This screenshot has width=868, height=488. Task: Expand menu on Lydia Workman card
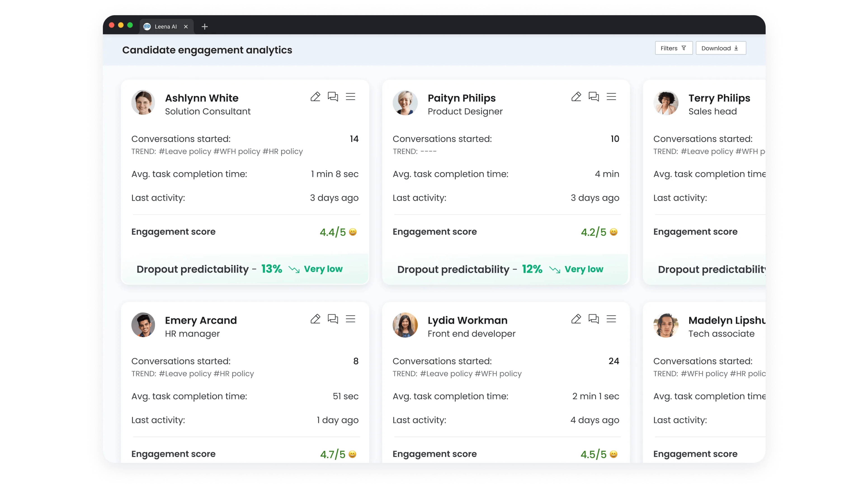(611, 319)
